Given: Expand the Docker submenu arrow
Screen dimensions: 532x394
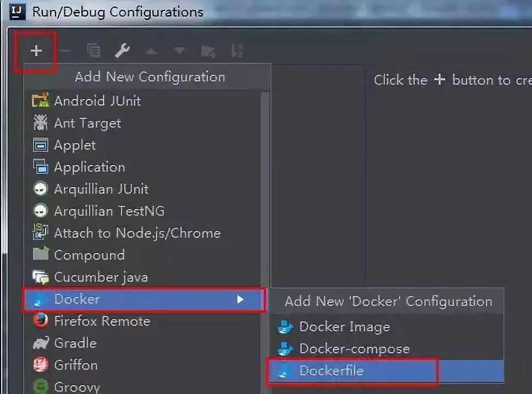Looking at the screenshot, I should click(240, 299).
